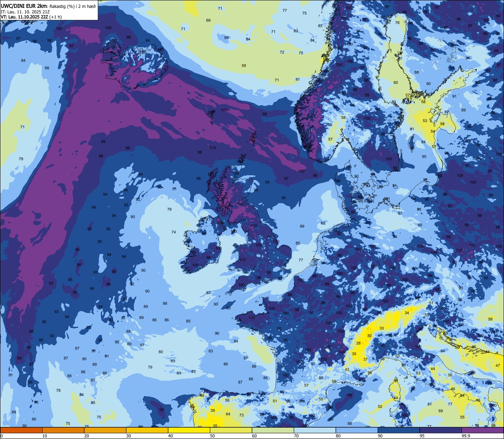Click the "50" tick label under the legend
The width and height of the screenshot is (504, 439).
[212, 436]
